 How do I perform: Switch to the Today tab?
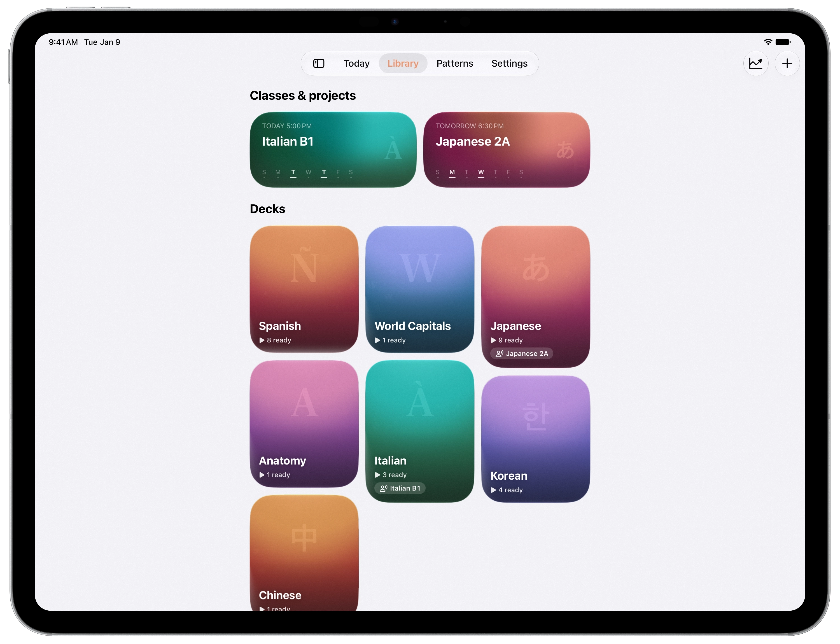[356, 63]
